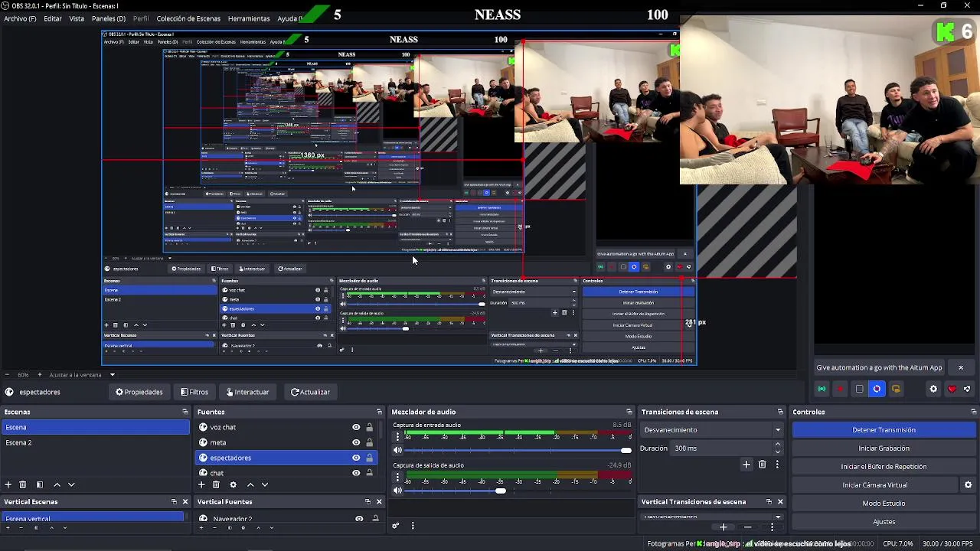Screen dimensions: 980x551
Task: Open transition properties kebab menu
Action: (x=777, y=465)
